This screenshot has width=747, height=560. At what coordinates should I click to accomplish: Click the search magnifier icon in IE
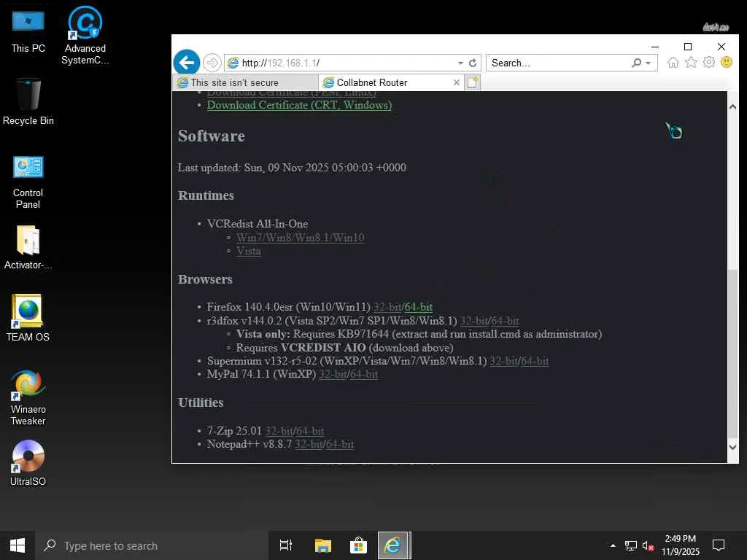(636, 63)
